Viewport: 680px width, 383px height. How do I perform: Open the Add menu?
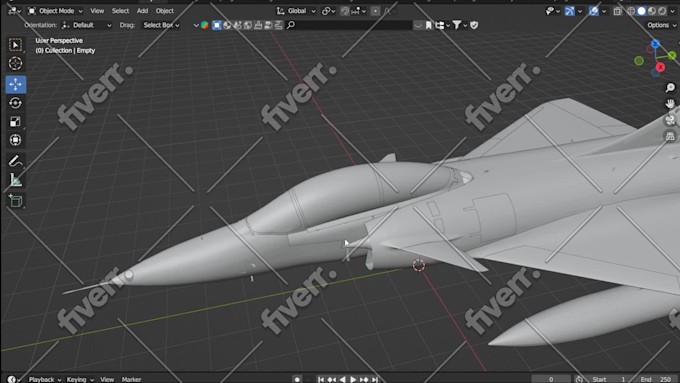tap(142, 11)
